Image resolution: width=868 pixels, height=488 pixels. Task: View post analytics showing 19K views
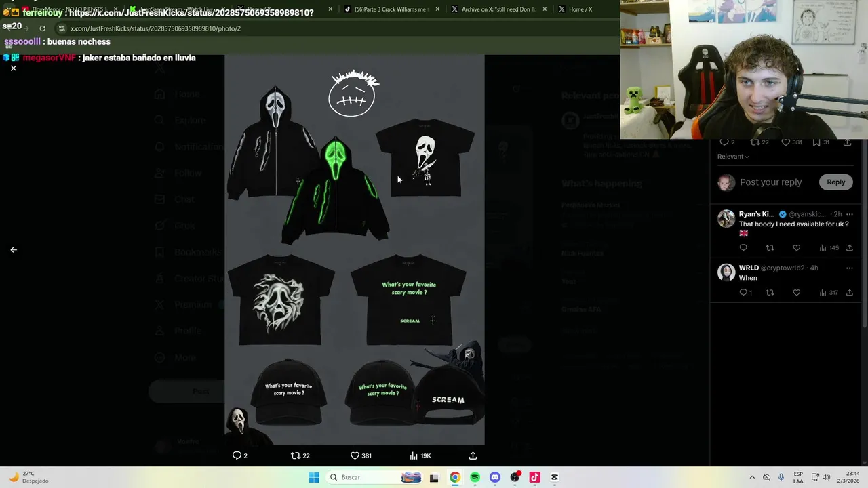pyautogui.click(x=420, y=455)
